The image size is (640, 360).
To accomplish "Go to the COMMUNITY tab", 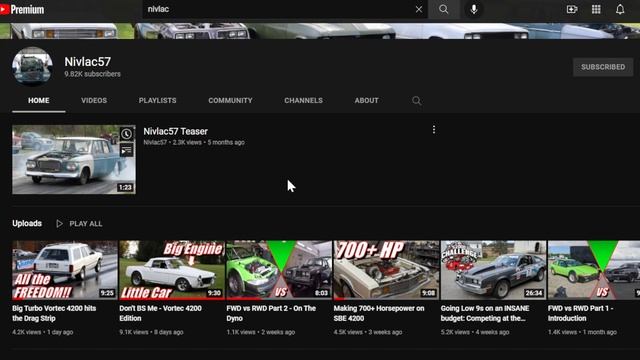I will coord(230,100).
